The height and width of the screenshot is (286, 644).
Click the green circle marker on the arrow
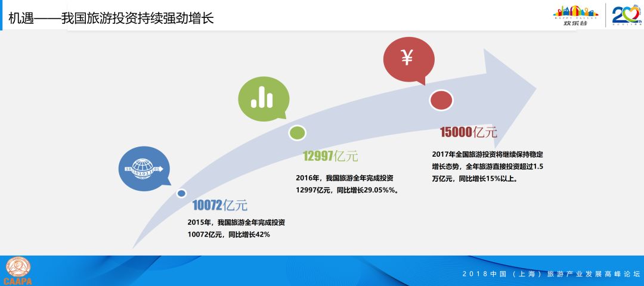[297, 132]
